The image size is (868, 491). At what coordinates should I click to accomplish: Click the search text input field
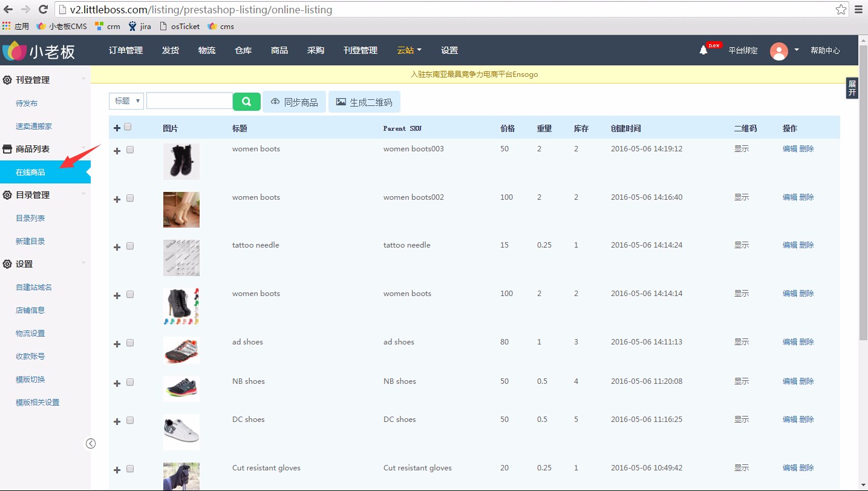(189, 101)
